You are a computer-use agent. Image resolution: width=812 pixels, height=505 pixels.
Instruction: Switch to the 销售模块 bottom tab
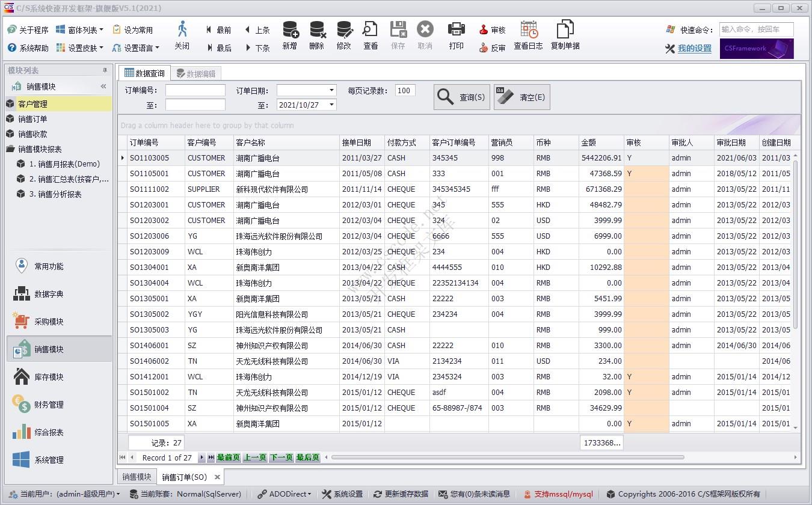pos(135,476)
